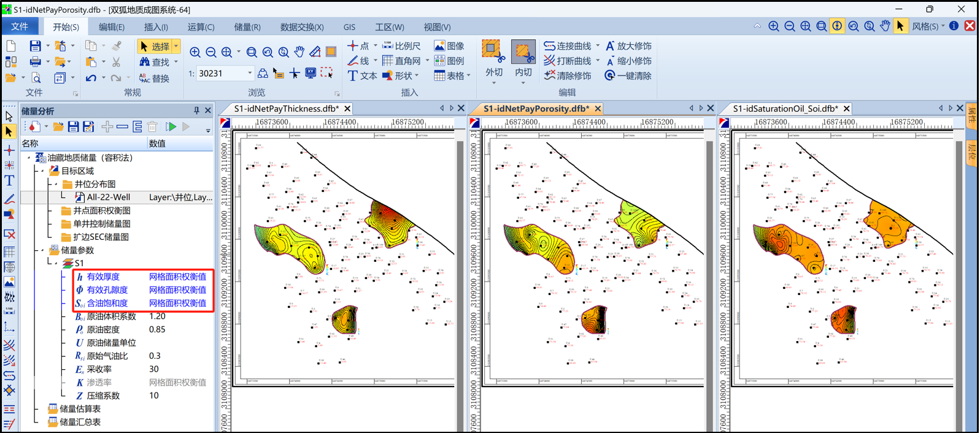Click the 替换 replace button
The height and width of the screenshot is (433, 980).
click(154, 78)
